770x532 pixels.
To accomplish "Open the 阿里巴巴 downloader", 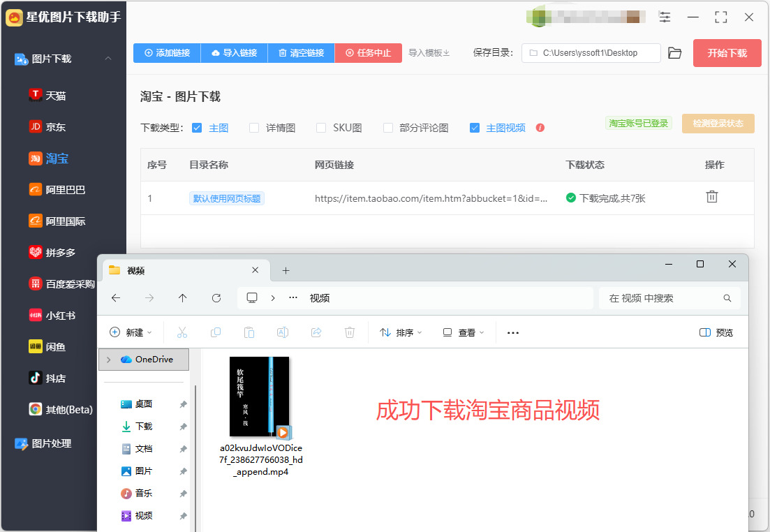I will point(57,190).
